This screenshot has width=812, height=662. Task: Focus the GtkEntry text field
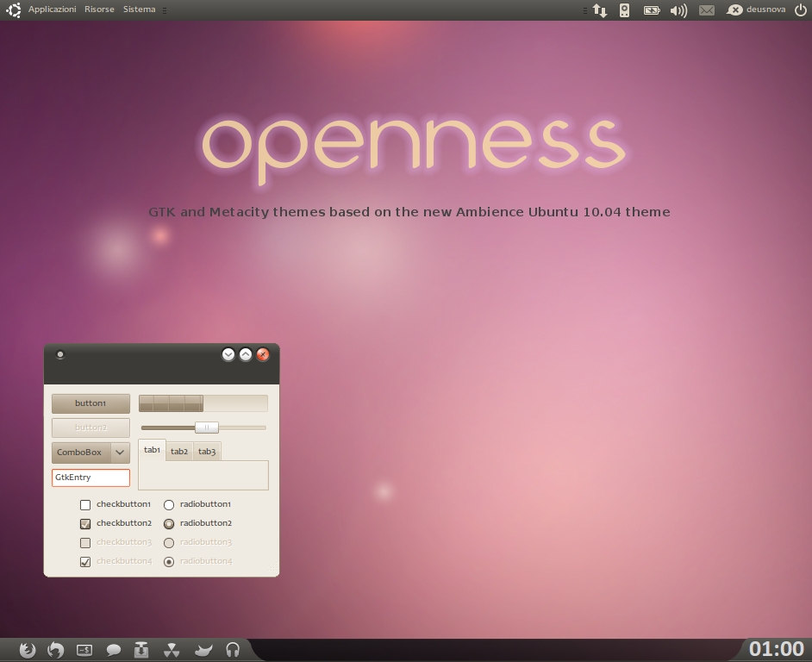point(91,478)
